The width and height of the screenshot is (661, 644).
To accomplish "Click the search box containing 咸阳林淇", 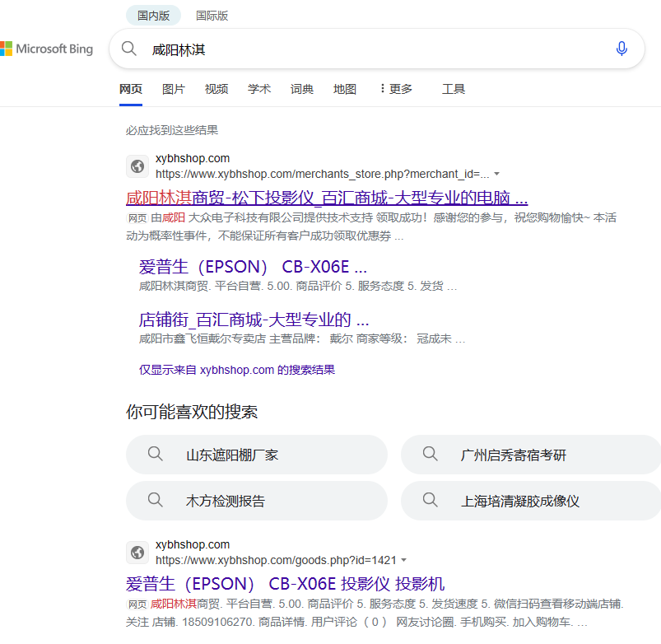I will [x=370, y=49].
